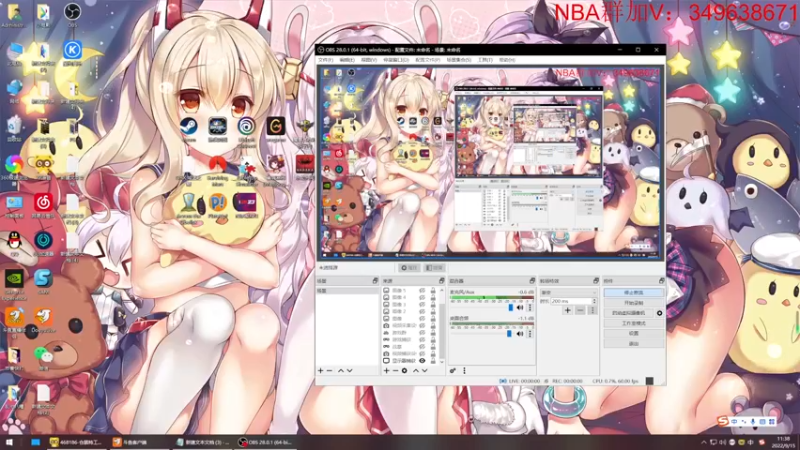Screen dimensions: 800x450
Task: Click the streaming button in the Controls dock
Action: pyautogui.click(x=634, y=293)
